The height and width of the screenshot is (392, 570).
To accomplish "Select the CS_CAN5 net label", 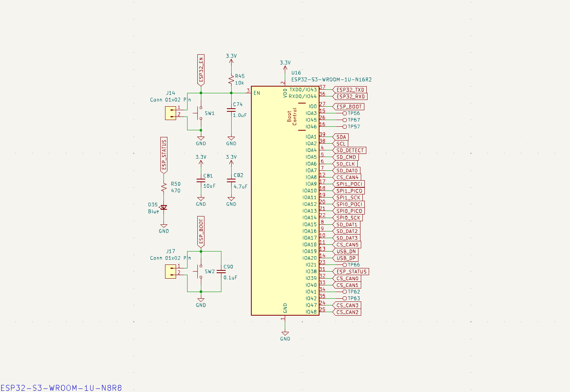I will [347, 245].
